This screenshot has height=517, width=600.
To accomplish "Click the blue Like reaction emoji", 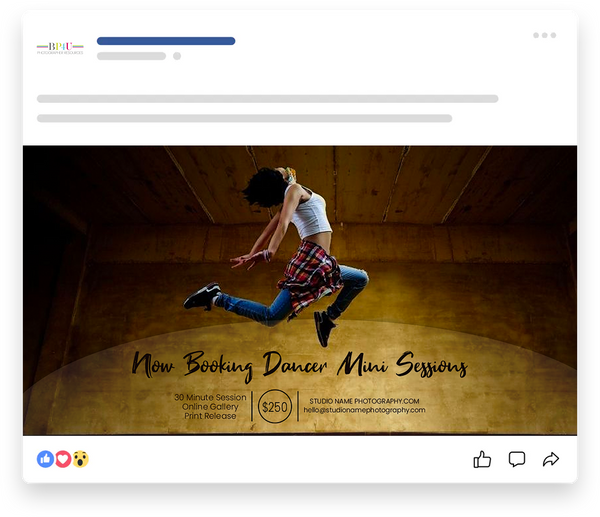I will click(x=45, y=459).
